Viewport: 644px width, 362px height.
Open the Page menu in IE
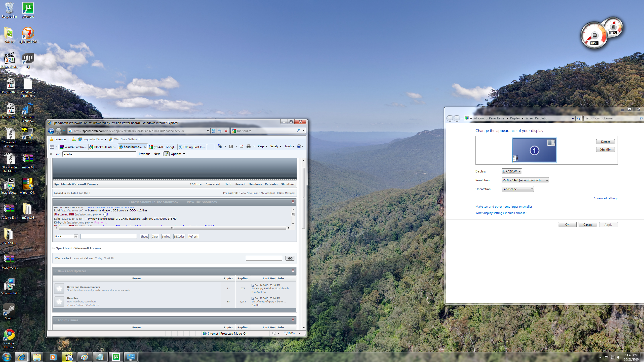[x=262, y=146]
